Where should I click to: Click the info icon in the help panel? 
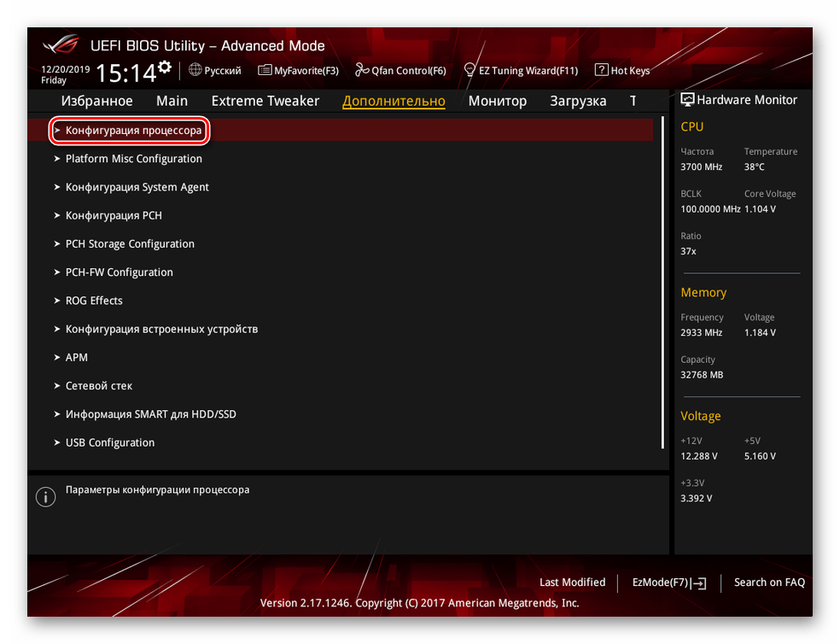[45, 497]
